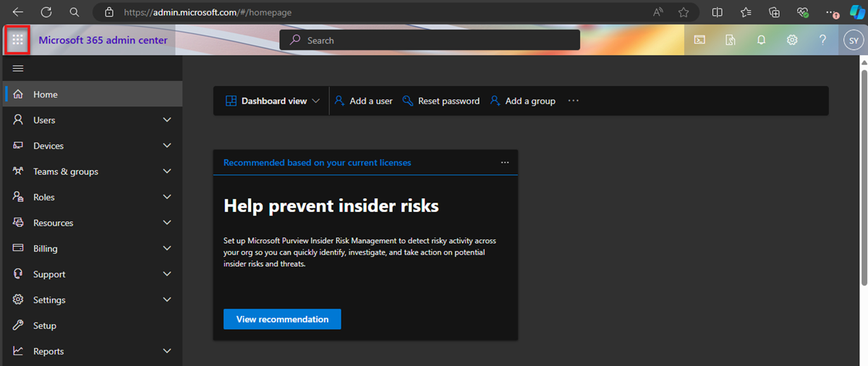Screen dimensions: 868x366
Task: Open the Copilot sidebar icon
Action: coord(856,12)
